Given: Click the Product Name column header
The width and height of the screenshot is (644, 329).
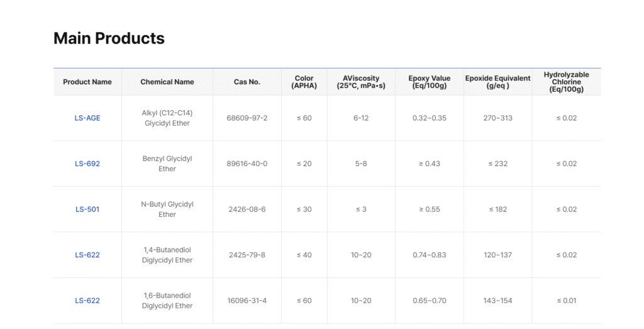Looking at the screenshot, I should pos(87,82).
